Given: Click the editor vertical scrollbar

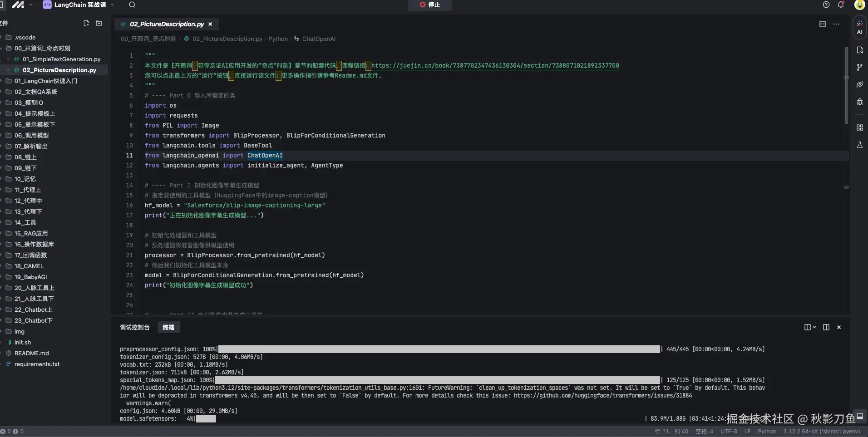Looking at the screenshot, I should point(846,86).
